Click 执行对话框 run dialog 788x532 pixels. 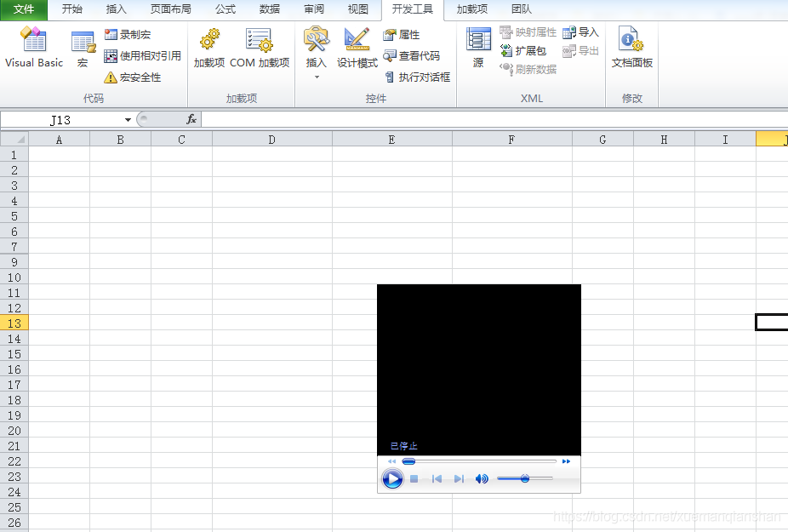coord(417,77)
